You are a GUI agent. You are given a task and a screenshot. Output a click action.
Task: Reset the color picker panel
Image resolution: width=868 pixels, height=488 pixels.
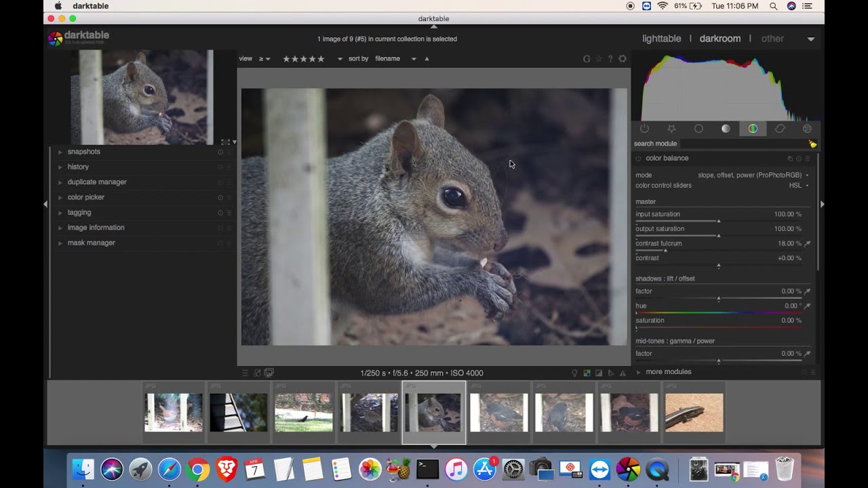pyautogui.click(x=220, y=197)
